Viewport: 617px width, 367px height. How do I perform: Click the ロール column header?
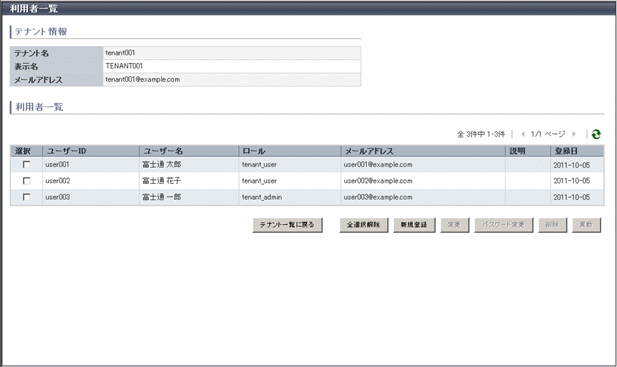pyautogui.click(x=290, y=151)
